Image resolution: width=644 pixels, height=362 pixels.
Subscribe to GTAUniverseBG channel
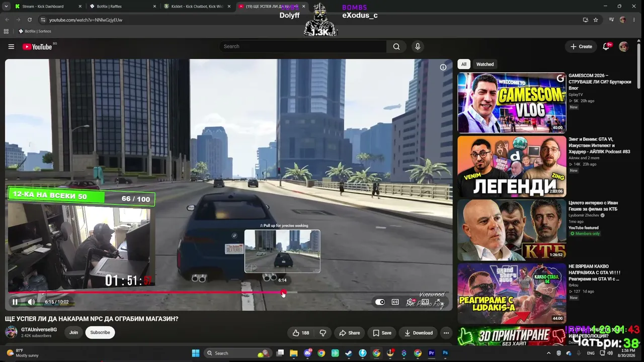(100, 332)
